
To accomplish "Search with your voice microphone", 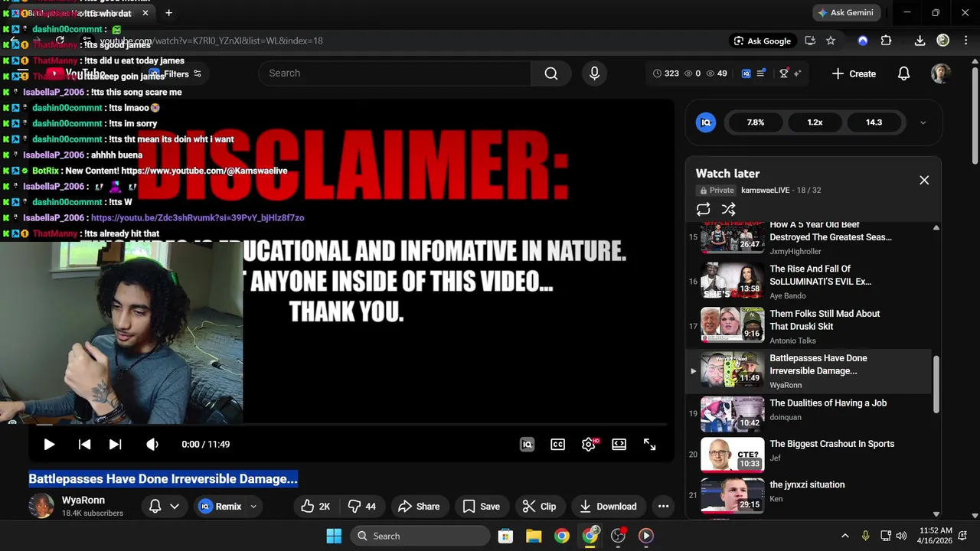I will pos(594,73).
